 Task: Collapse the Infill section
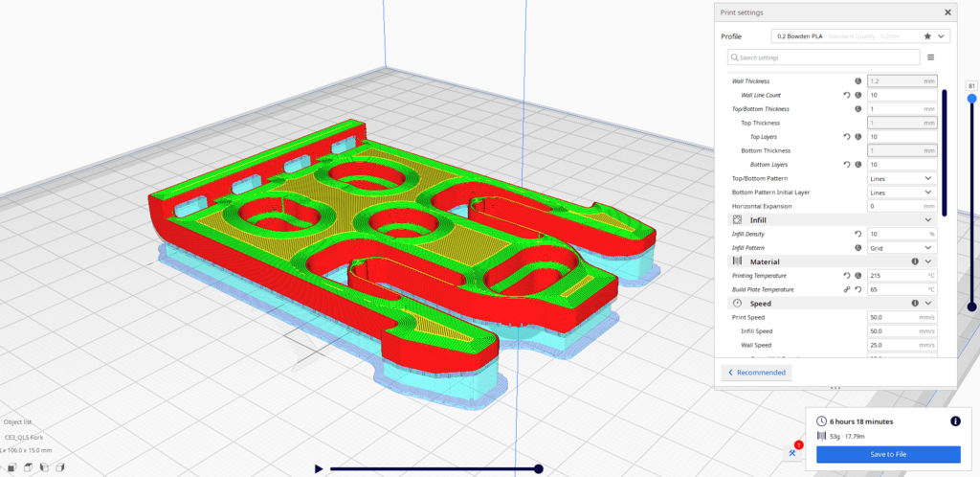[x=927, y=220]
